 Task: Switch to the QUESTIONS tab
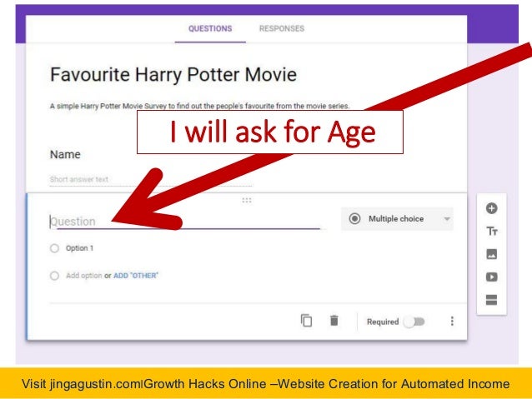210,29
